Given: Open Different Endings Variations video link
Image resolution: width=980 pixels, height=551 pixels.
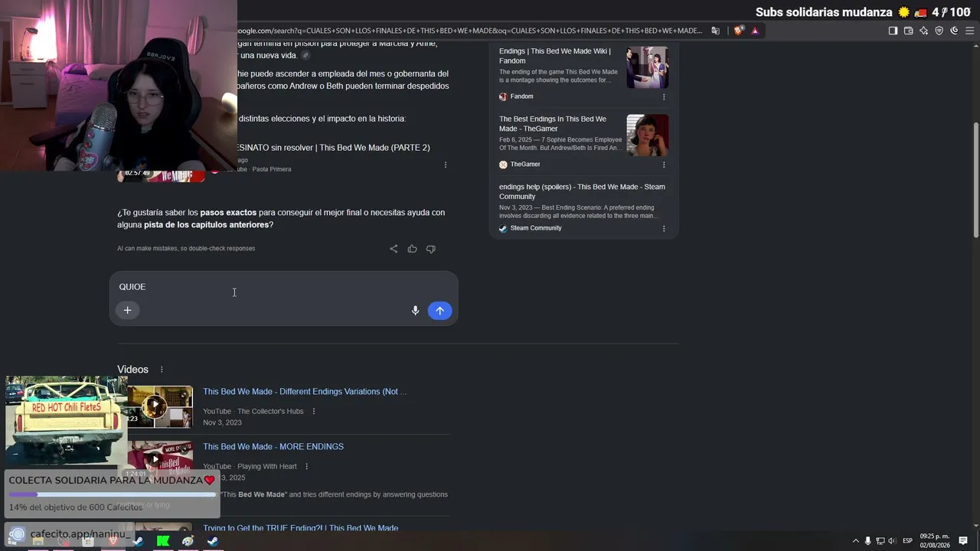Looking at the screenshot, I should tap(305, 392).
